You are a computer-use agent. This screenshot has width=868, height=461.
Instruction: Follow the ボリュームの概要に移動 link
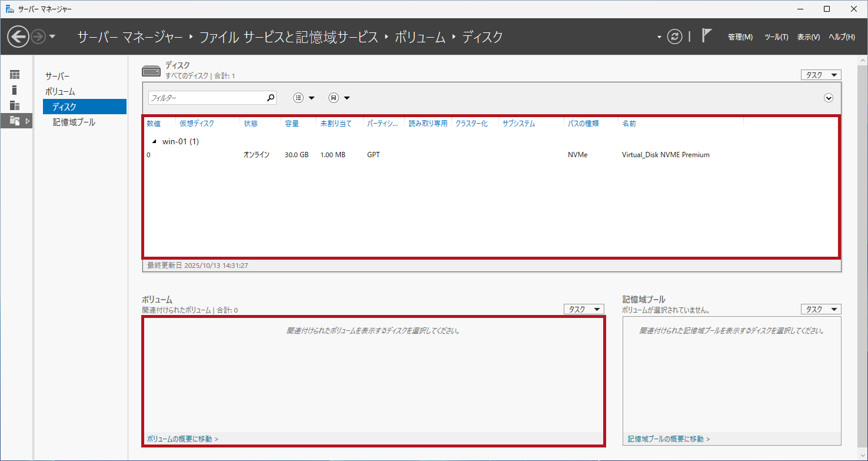pyautogui.click(x=182, y=439)
